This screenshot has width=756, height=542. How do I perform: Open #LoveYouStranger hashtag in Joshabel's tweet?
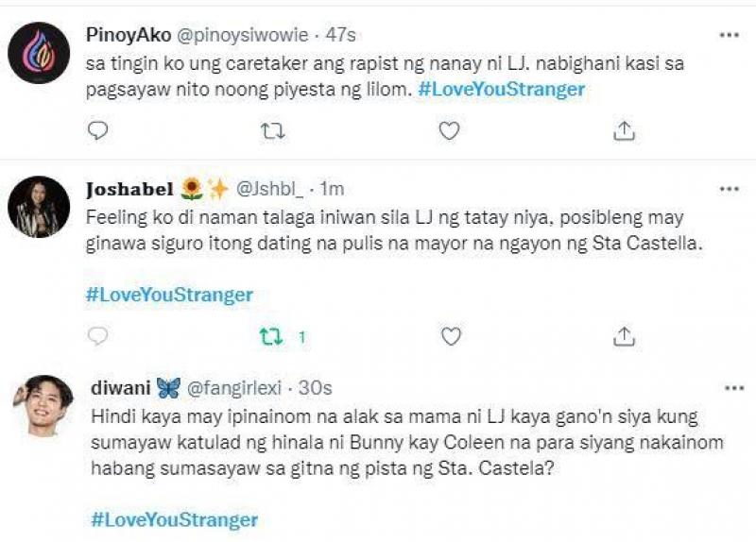(169, 295)
